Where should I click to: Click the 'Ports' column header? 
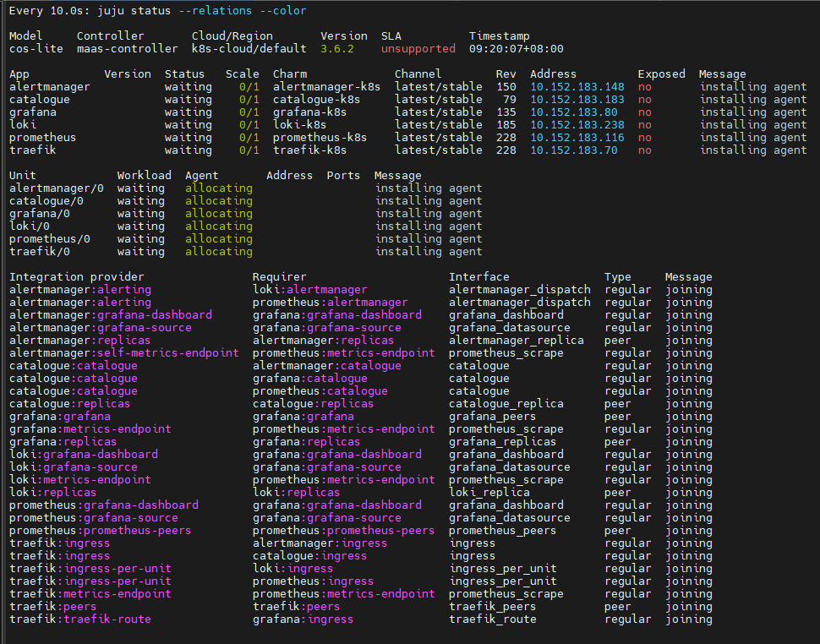343,176
